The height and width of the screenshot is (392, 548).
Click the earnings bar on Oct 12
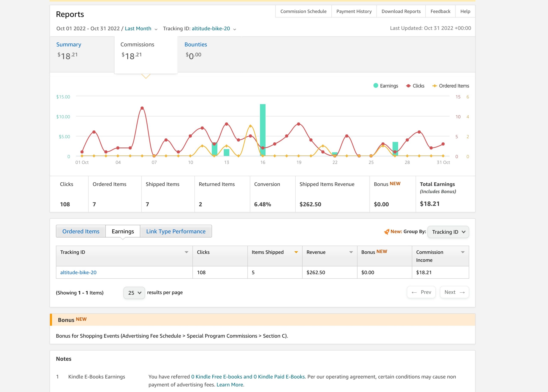[214, 149]
